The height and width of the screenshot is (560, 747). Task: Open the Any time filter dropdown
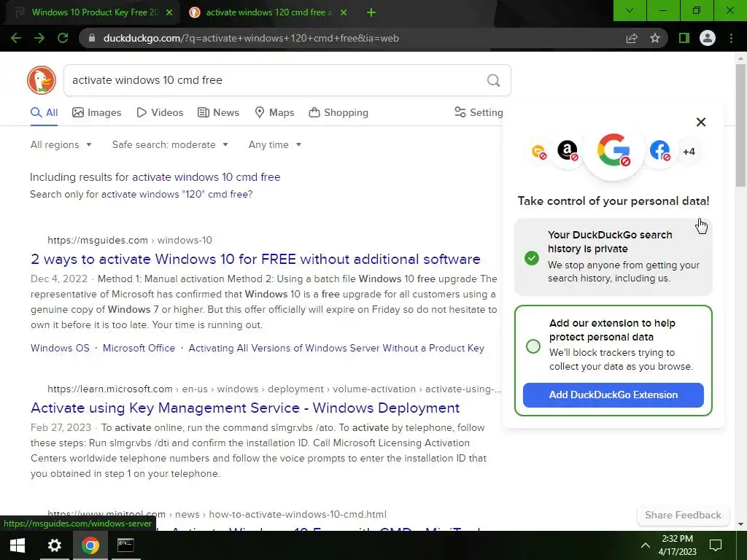[x=275, y=145]
